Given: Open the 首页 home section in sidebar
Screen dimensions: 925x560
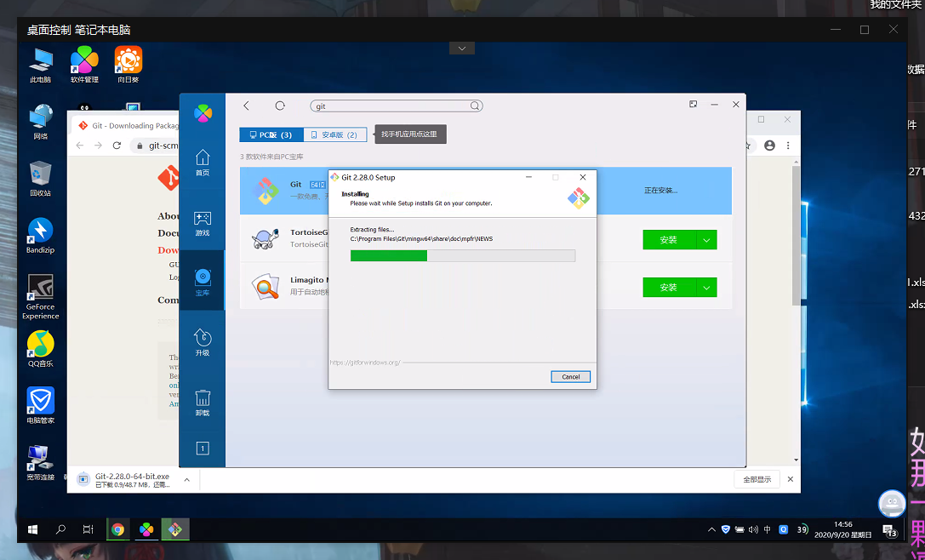Looking at the screenshot, I should [x=203, y=162].
